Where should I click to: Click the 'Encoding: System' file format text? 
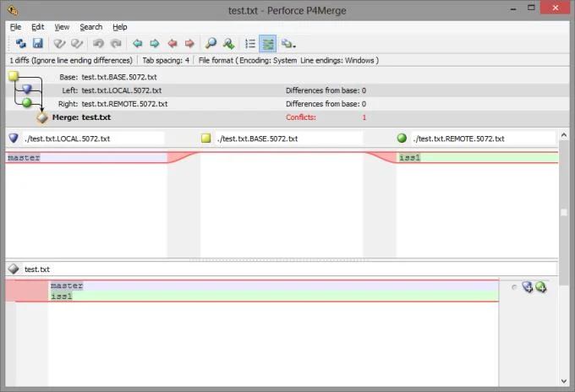[x=268, y=61]
